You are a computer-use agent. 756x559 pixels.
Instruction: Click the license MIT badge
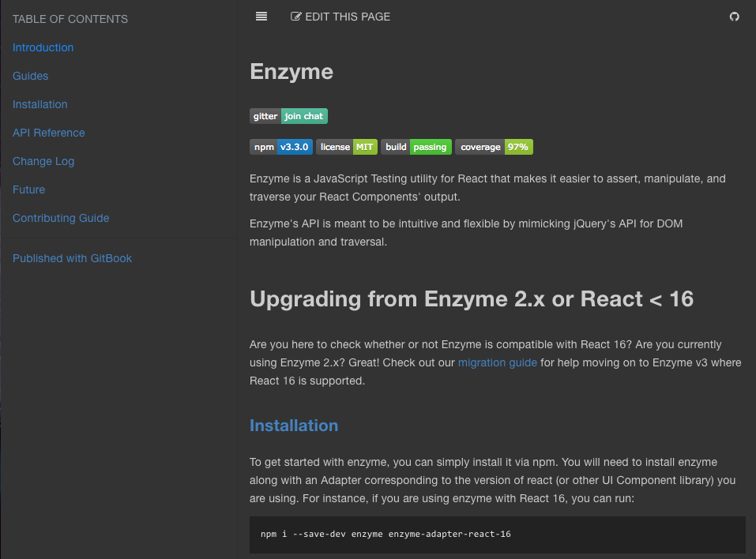(347, 147)
